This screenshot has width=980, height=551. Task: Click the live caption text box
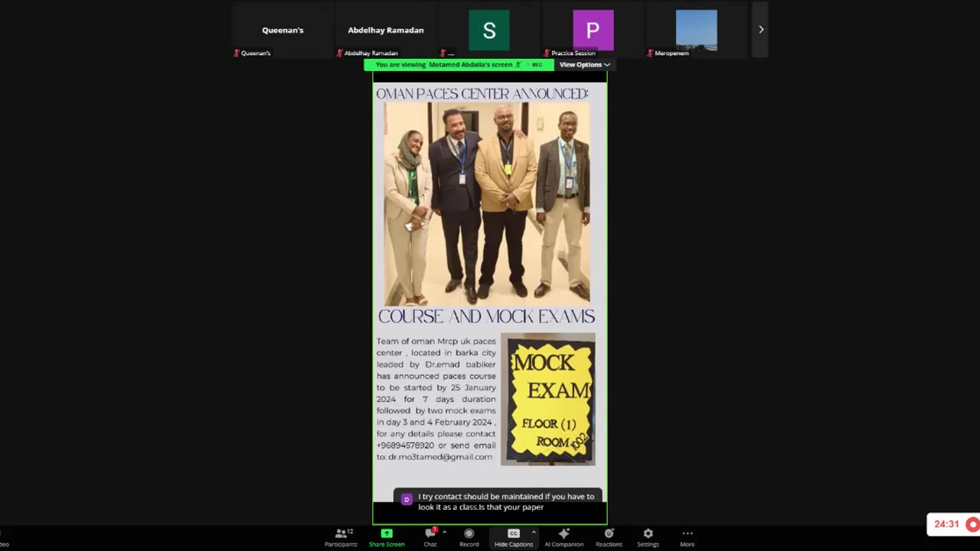pyautogui.click(x=498, y=501)
